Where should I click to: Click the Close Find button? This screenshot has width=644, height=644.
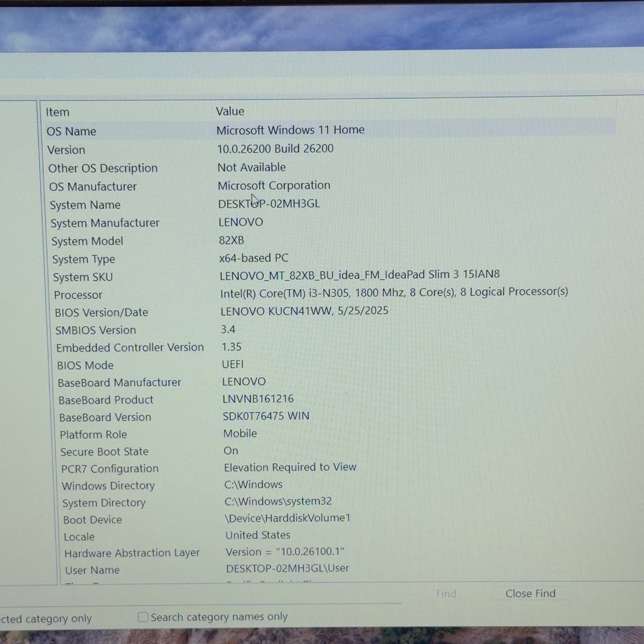[530, 593]
